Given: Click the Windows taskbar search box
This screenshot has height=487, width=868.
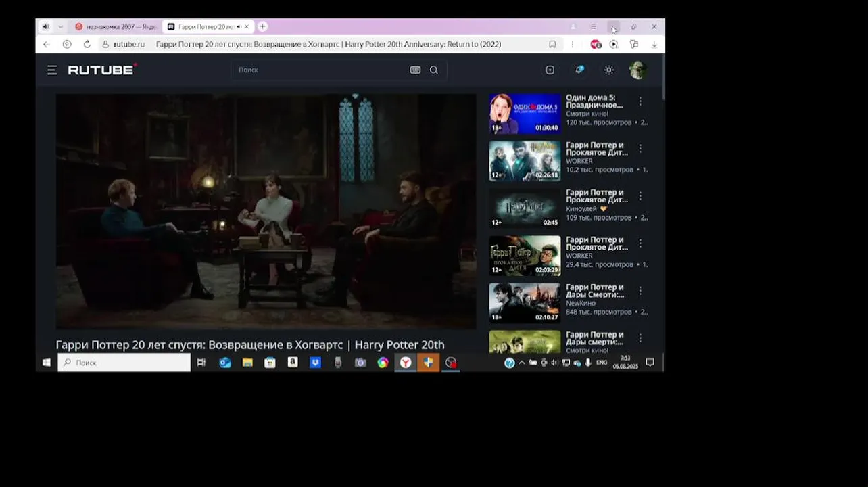Looking at the screenshot, I should click(x=124, y=363).
